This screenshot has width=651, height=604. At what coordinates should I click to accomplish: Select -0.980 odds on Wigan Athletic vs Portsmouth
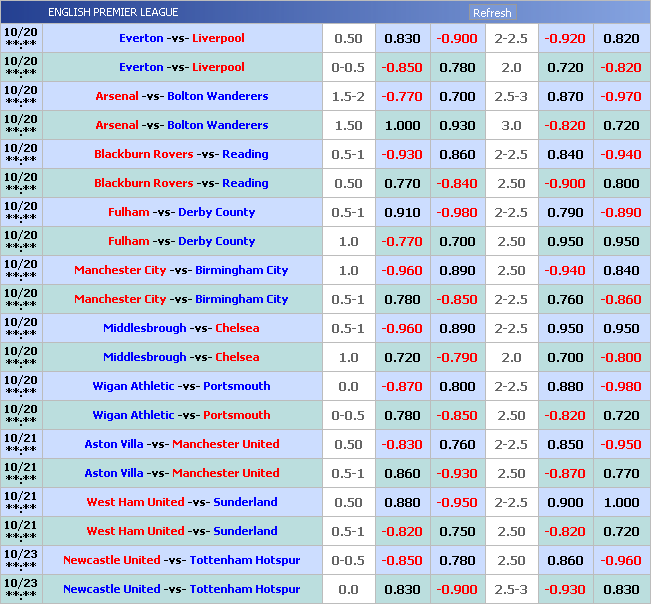[x=621, y=386]
